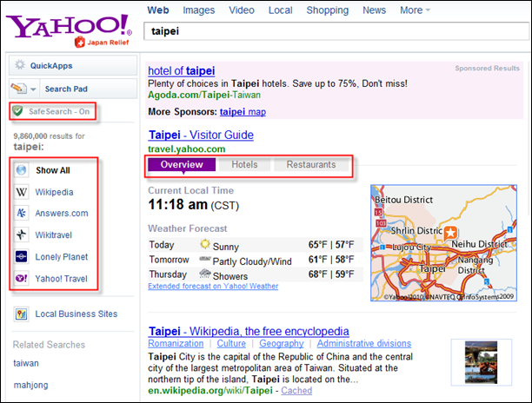This screenshot has width=532, height=403.
Task: Click the SafeSearch green shield icon
Action: (x=17, y=111)
